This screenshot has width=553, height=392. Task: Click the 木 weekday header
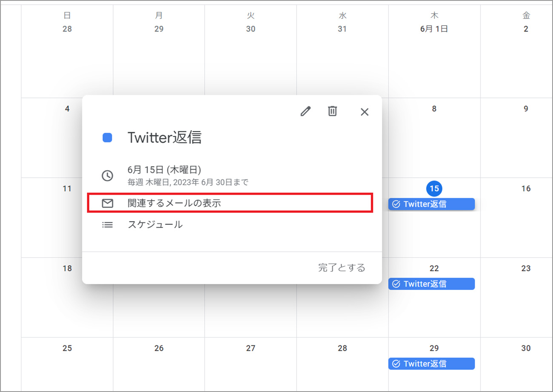pos(434,16)
